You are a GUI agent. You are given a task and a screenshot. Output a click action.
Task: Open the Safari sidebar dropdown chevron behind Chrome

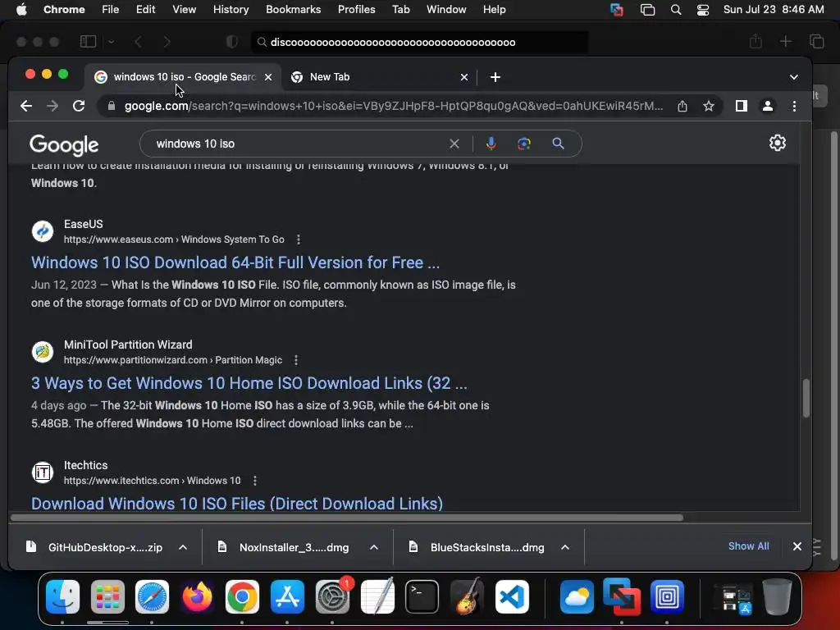[111, 42]
